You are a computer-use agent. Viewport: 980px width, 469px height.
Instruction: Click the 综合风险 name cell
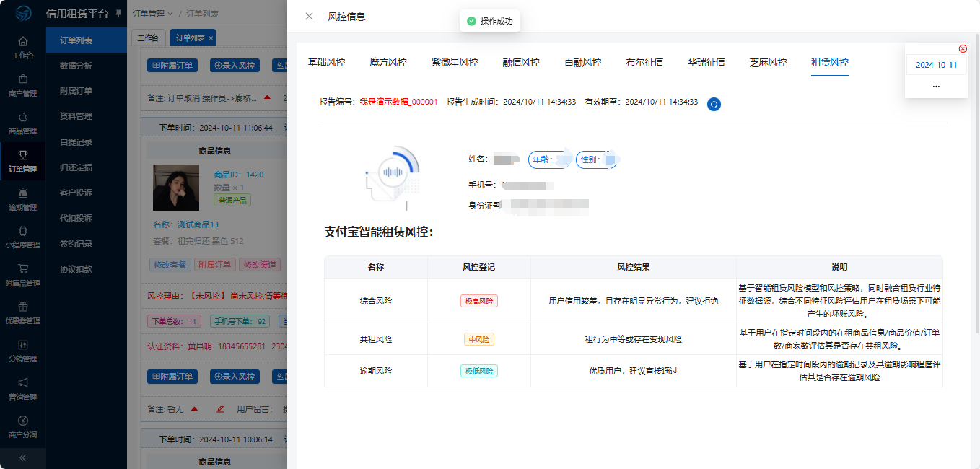[x=376, y=301]
